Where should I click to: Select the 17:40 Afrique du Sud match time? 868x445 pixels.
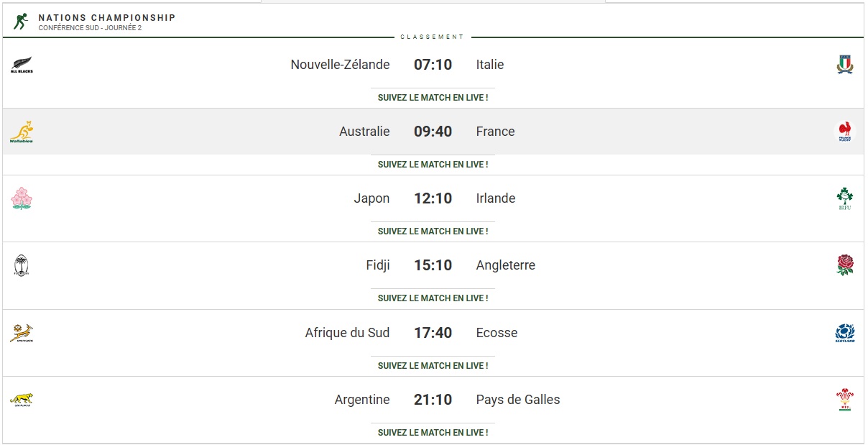pyautogui.click(x=433, y=333)
